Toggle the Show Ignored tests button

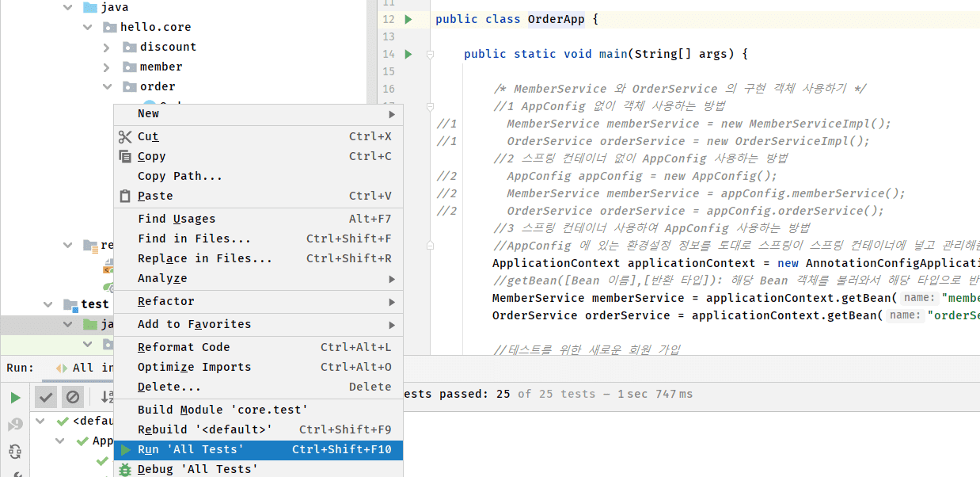[x=73, y=397]
